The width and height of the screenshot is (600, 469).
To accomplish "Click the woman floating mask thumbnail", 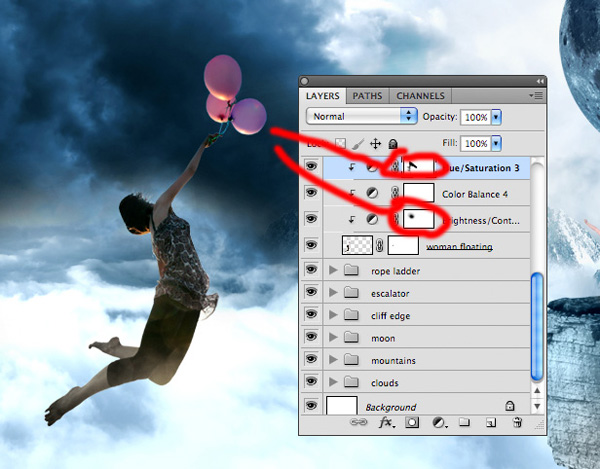I will (x=403, y=245).
